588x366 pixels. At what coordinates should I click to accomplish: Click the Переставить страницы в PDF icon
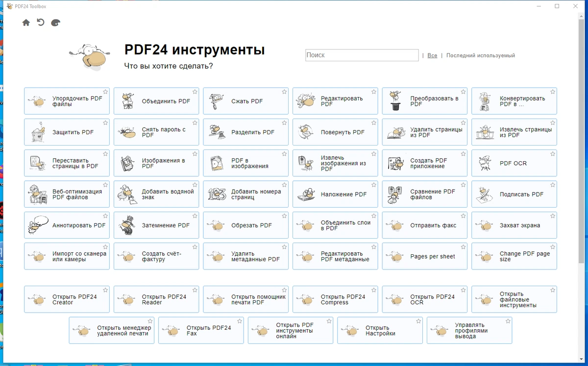38,163
